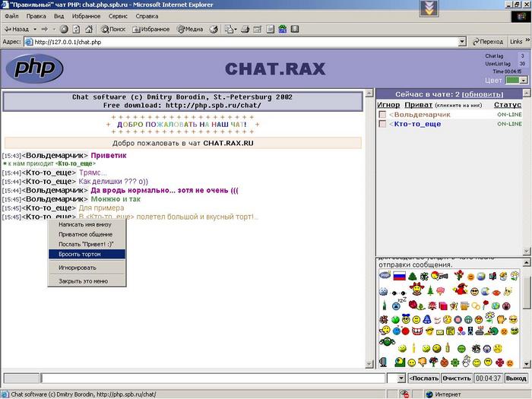Insert the red rose bouquet emoticon

(x=459, y=275)
